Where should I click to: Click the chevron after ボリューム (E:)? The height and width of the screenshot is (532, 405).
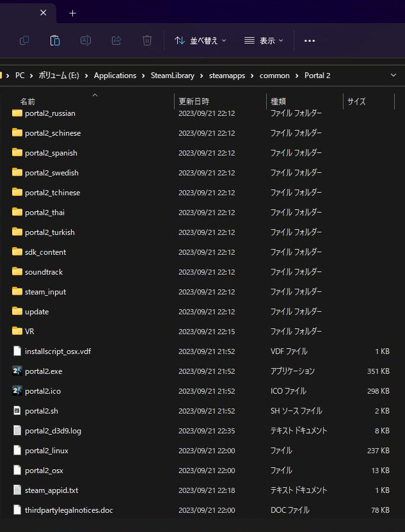pos(86,76)
